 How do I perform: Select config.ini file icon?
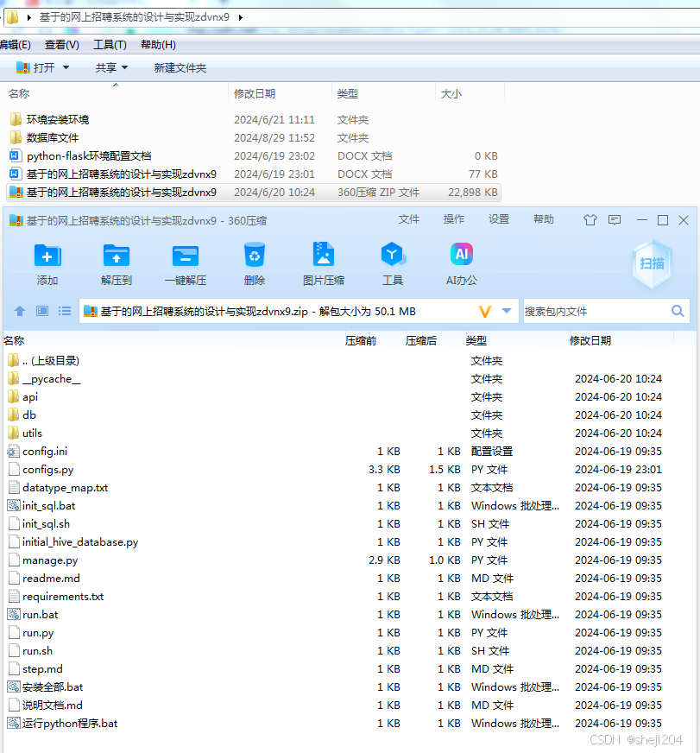click(x=14, y=452)
